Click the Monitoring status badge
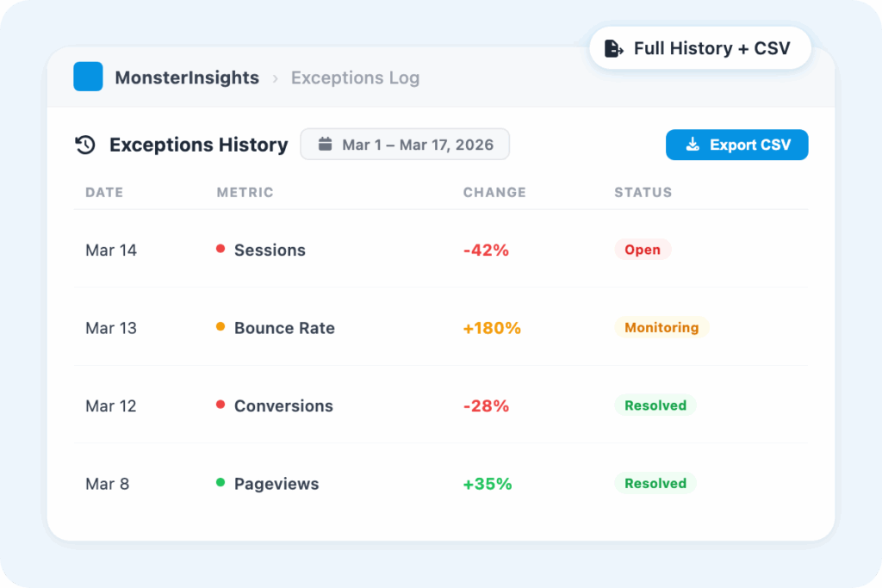The width and height of the screenshot is (882, 588). (x=661, y=327)
